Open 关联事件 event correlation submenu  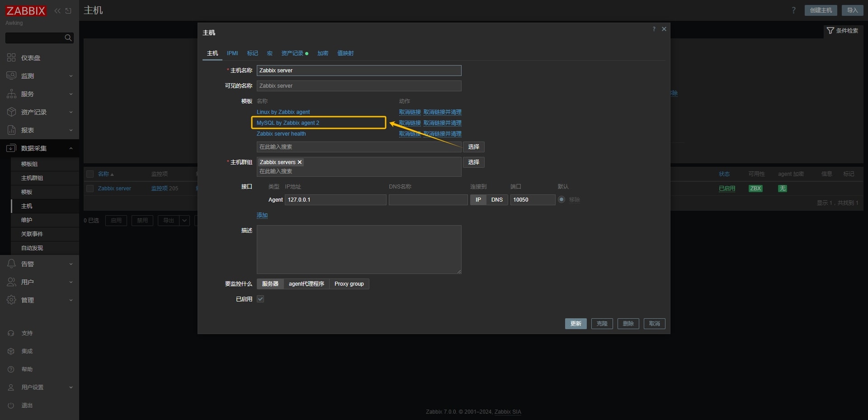pos(45,234)
